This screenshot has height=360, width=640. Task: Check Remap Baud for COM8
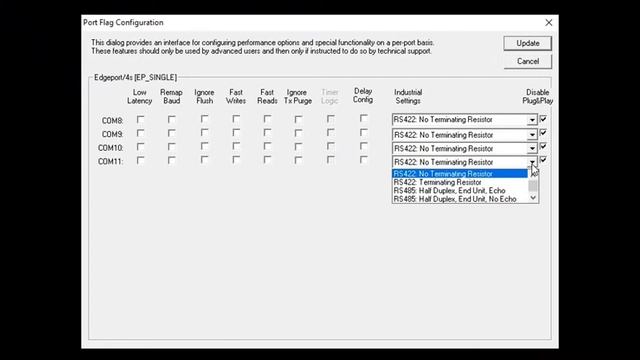click(171, 120)
